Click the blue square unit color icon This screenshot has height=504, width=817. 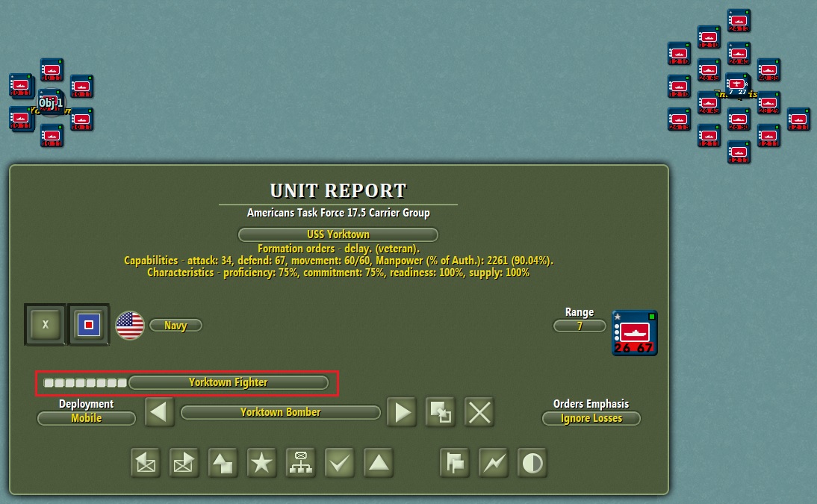(x=89, y=325)
